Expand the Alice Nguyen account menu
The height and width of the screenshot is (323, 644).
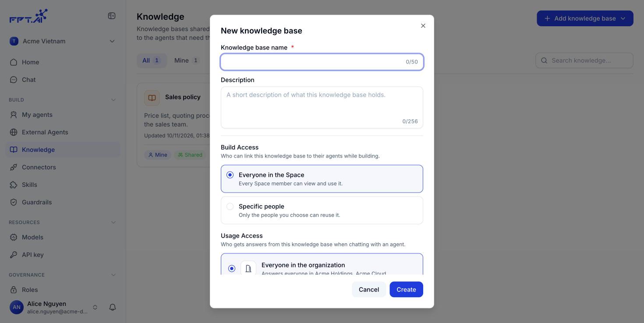95,307
